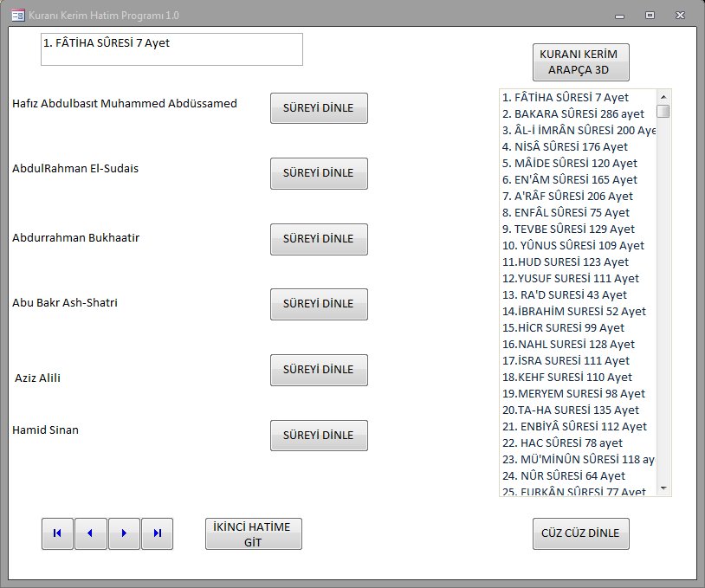Click SÜREYİ DİNLE next to Aziz Alili
Screen dimensions: 705x588
click(x=319, y=370)
